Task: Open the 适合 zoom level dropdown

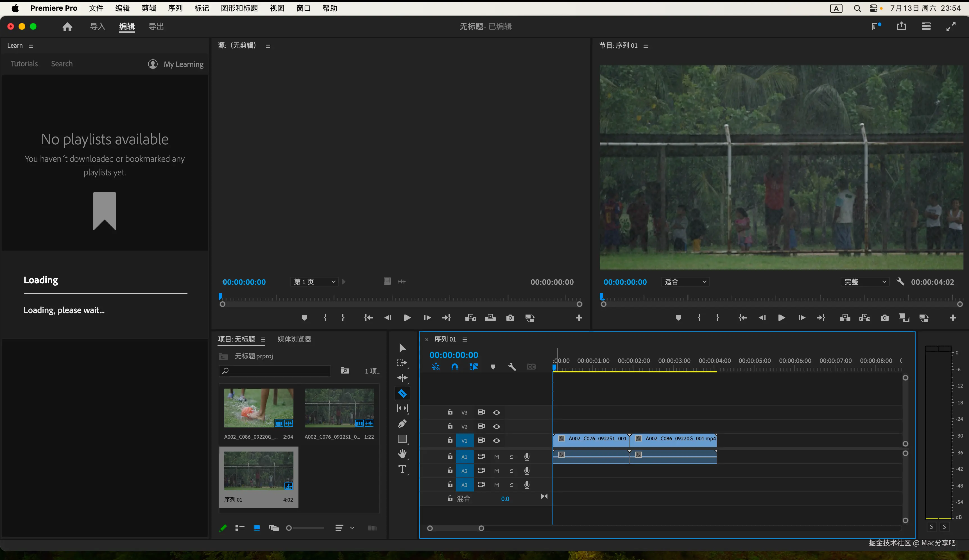Action: (685, 282)
